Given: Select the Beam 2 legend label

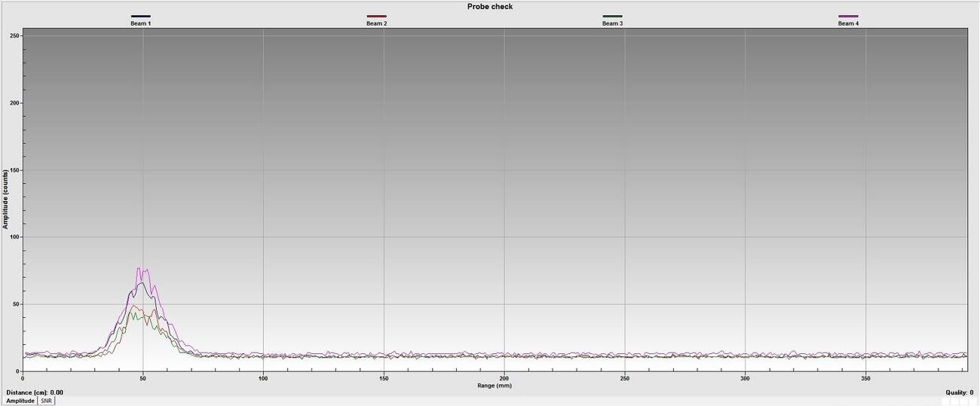Looking at the screenshot, I should click(376, 23).
